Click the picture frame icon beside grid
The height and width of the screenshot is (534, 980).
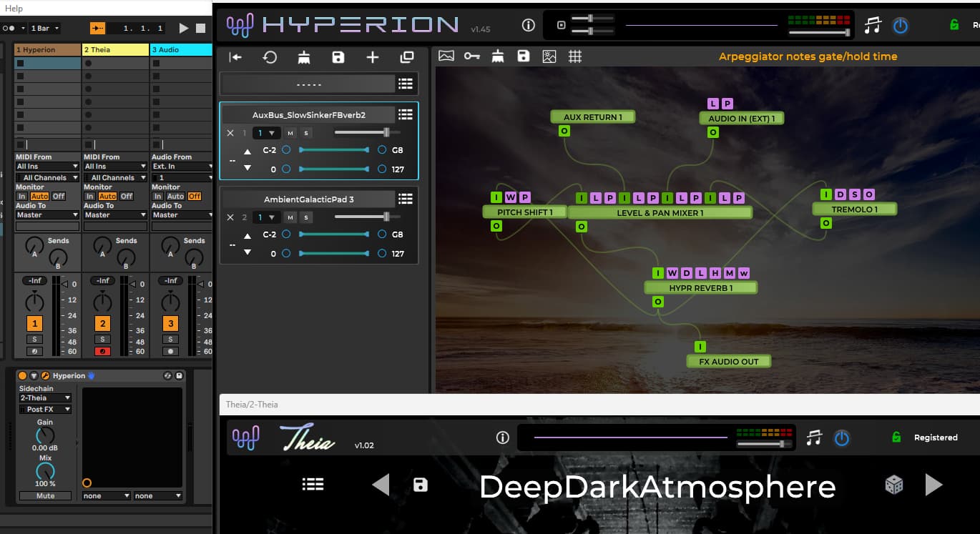click(x=549, y=56)
